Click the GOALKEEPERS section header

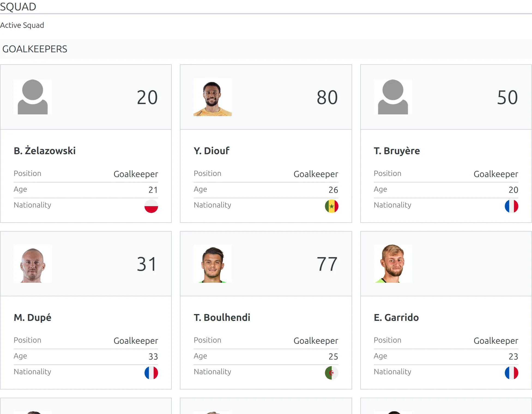coord(35,49)
